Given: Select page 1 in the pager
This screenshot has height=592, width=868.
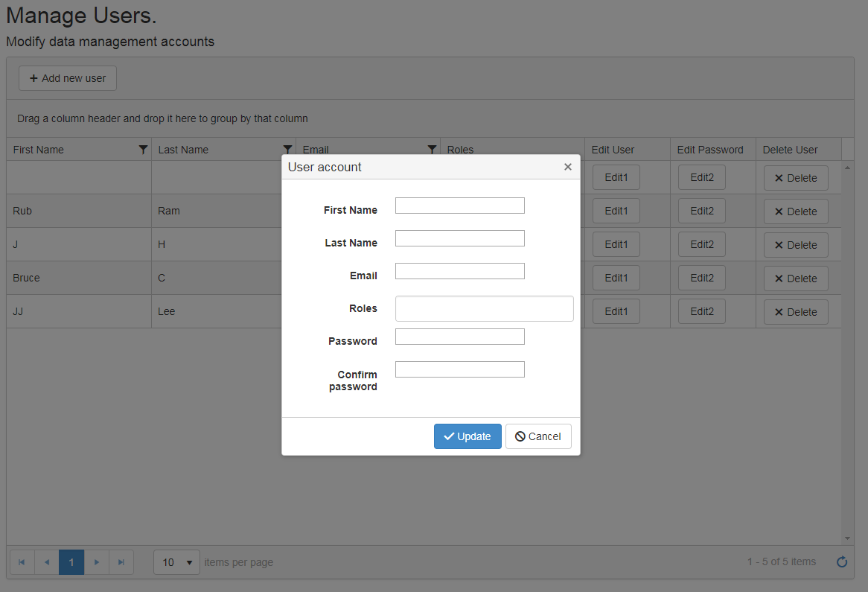Looking at the screenshot, I should point(71,562).
